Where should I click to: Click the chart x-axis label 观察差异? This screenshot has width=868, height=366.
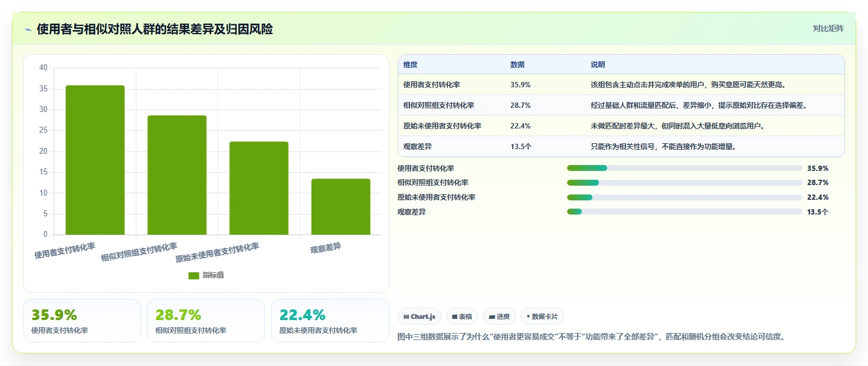coord(326,248)
